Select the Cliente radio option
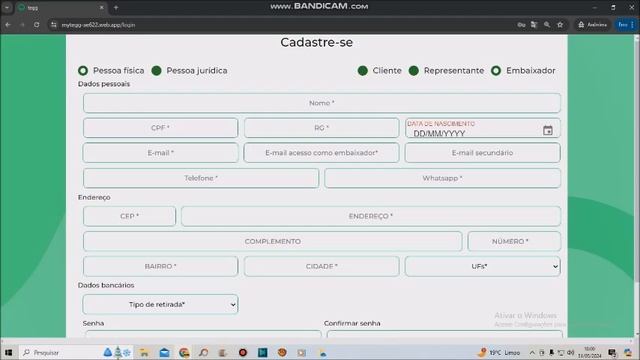 pyautogui.click(x=362, y=71)
